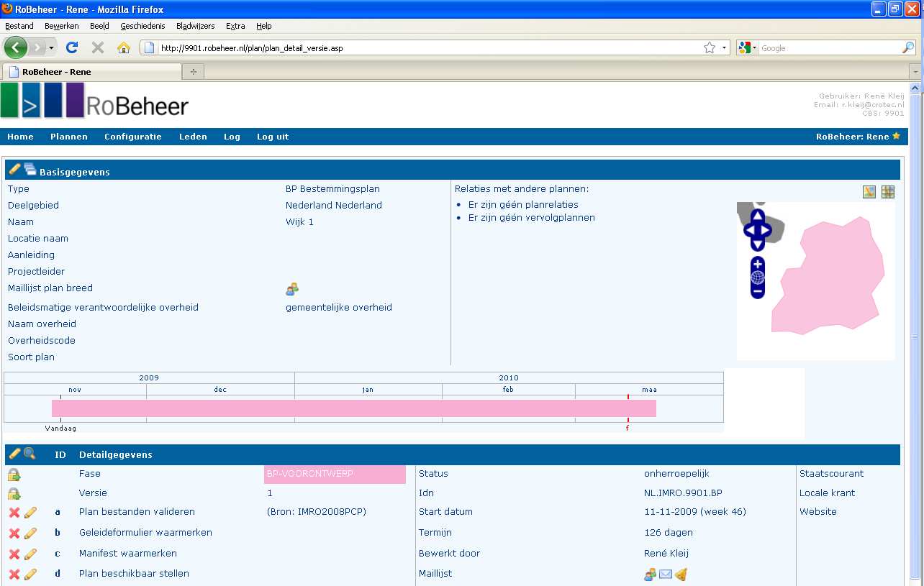Zoom out the map with minus button

point(757,291)
